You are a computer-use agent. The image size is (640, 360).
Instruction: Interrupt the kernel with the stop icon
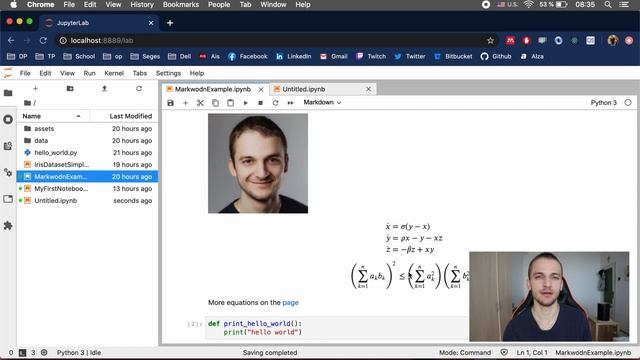[260, 103]
